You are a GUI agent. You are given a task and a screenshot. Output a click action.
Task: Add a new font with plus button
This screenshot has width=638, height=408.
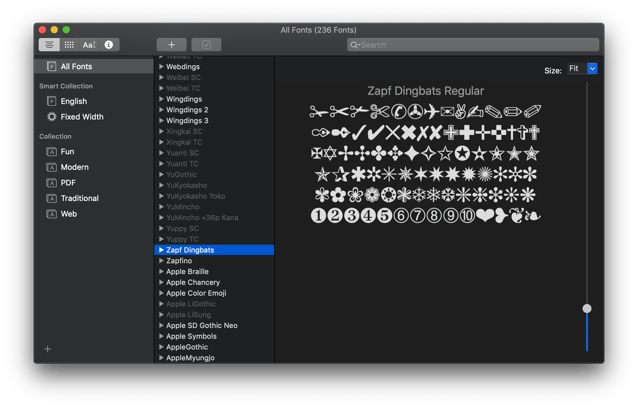tap(172, 45)
